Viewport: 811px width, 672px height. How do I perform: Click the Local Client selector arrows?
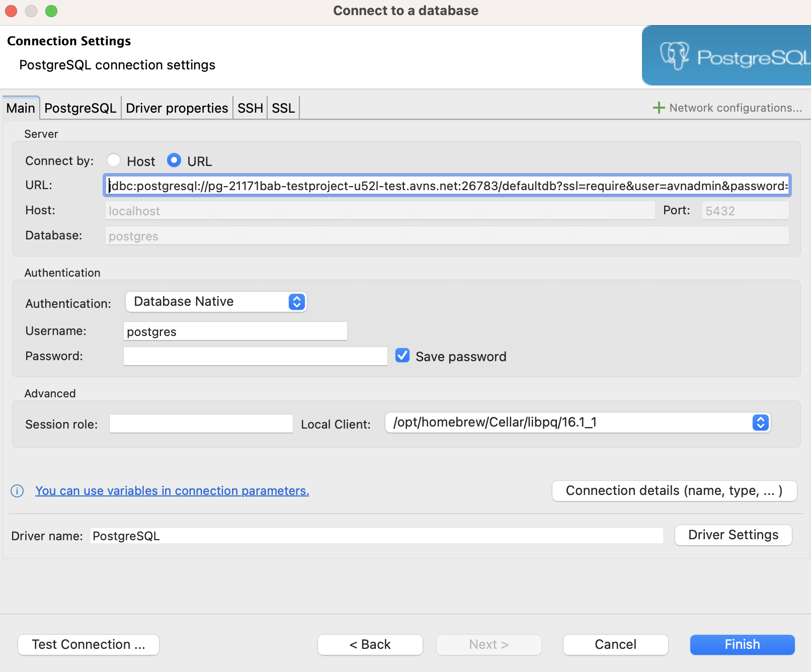pyautogui.click(x=760, y=423)
